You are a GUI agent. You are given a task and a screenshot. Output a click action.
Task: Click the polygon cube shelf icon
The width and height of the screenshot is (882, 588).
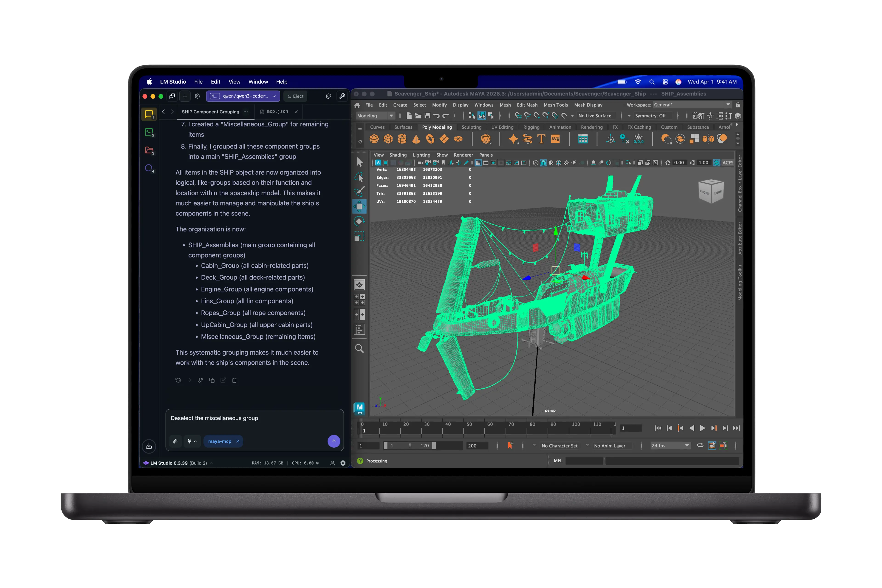(388, 139)
